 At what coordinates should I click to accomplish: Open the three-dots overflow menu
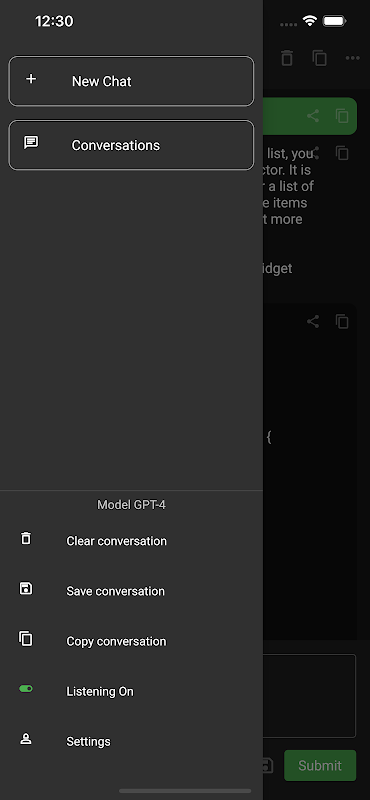tap(353, 58)
